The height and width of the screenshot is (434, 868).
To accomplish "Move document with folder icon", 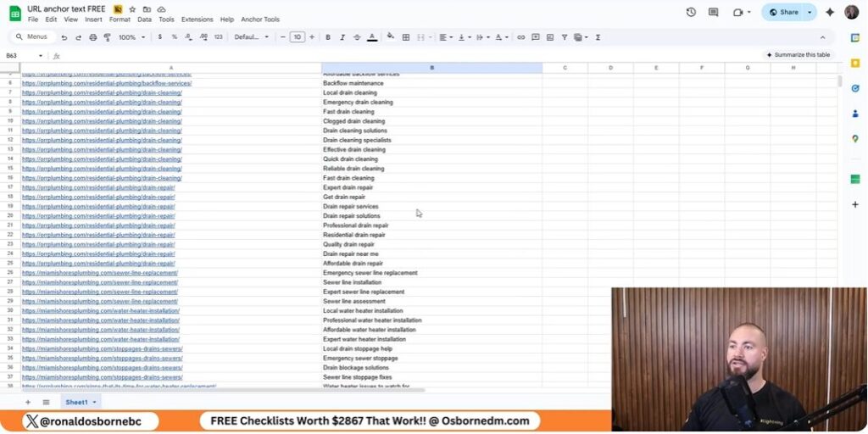I will 147,9.
